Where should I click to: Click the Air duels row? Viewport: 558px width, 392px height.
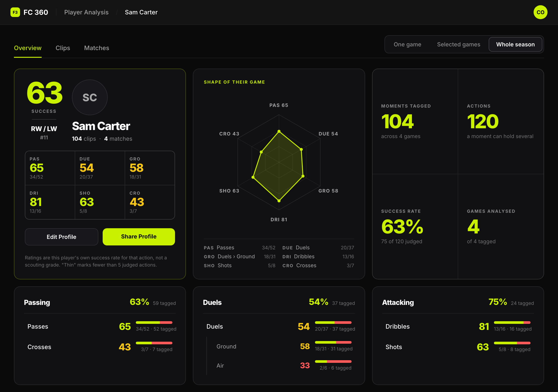[281, 365]
